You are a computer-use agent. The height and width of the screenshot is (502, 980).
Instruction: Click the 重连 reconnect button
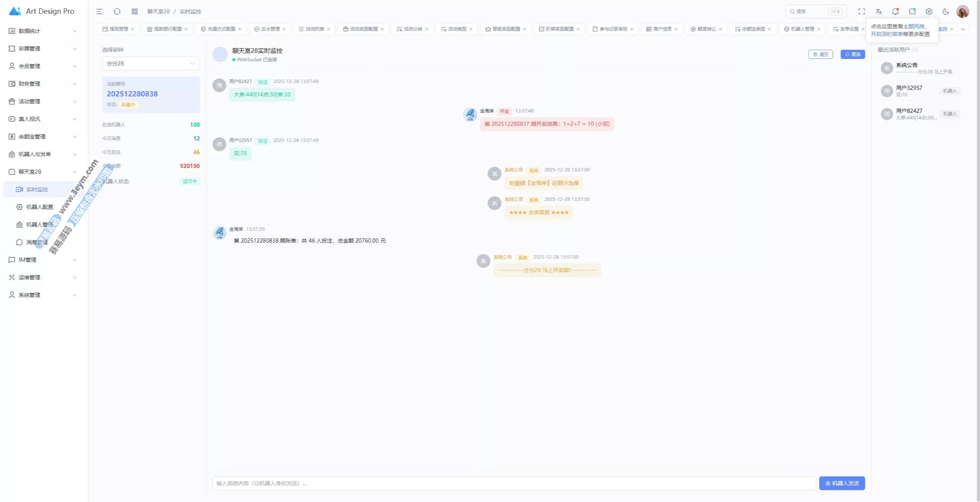click(853, 54)
